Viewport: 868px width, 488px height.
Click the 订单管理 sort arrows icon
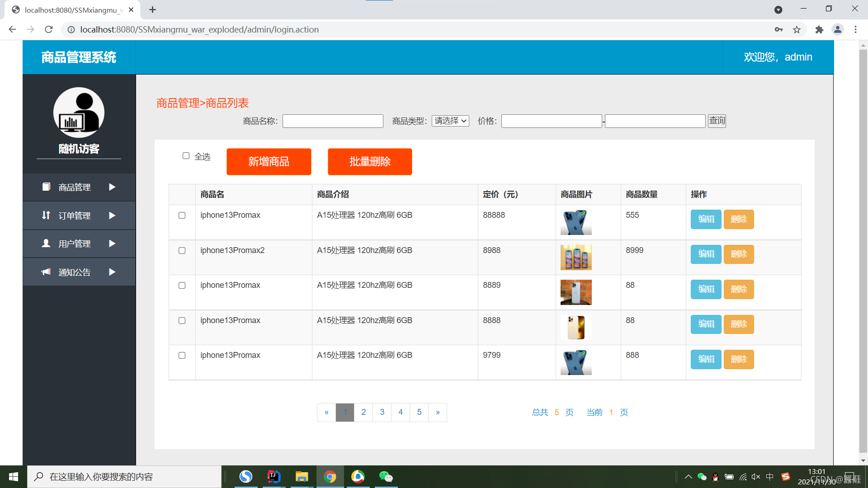click(x=46, y=215)
